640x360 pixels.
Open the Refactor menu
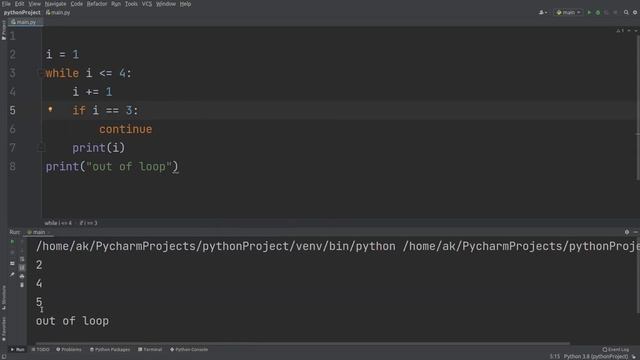pyautogui.click(x=97, y=4)
